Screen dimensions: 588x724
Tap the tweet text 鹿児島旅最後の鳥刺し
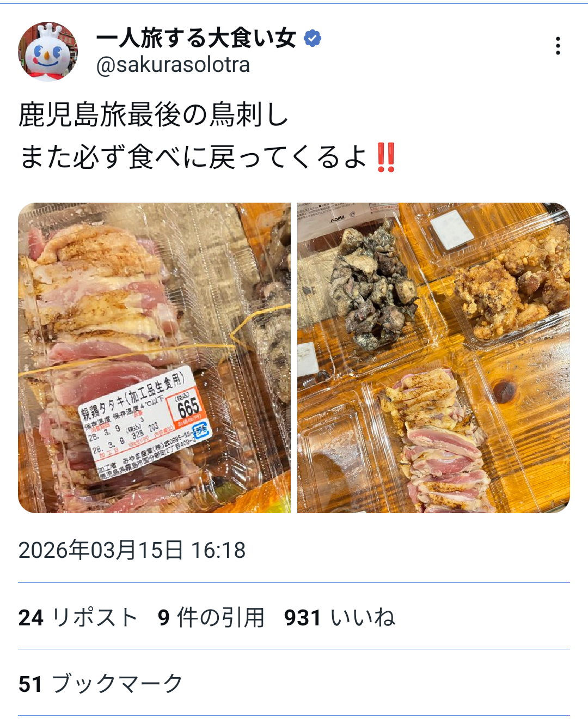pos(154,114)
